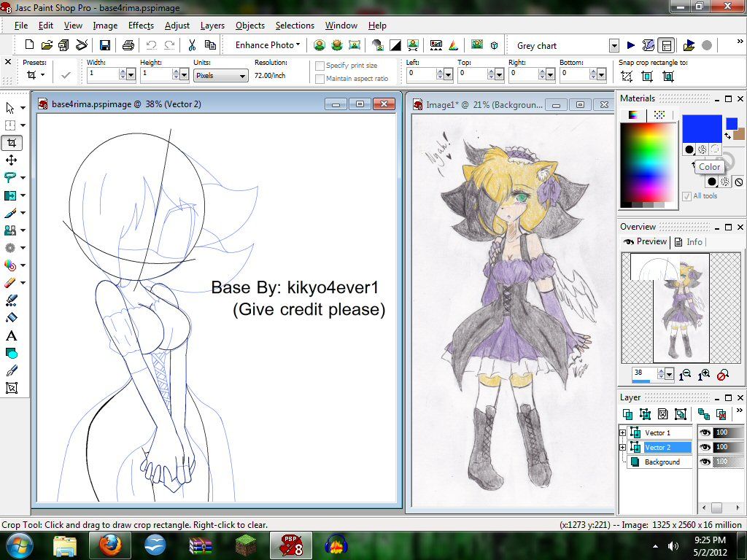Click the large blue foreground material swatch

(702, 128)
